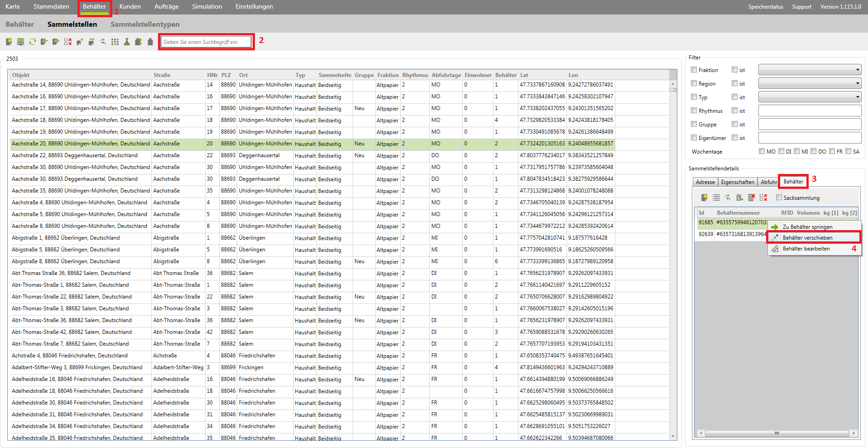This screenshot has height=448, width=868.
Task: Select container row with Id 92639
Action: click(732, 234)
